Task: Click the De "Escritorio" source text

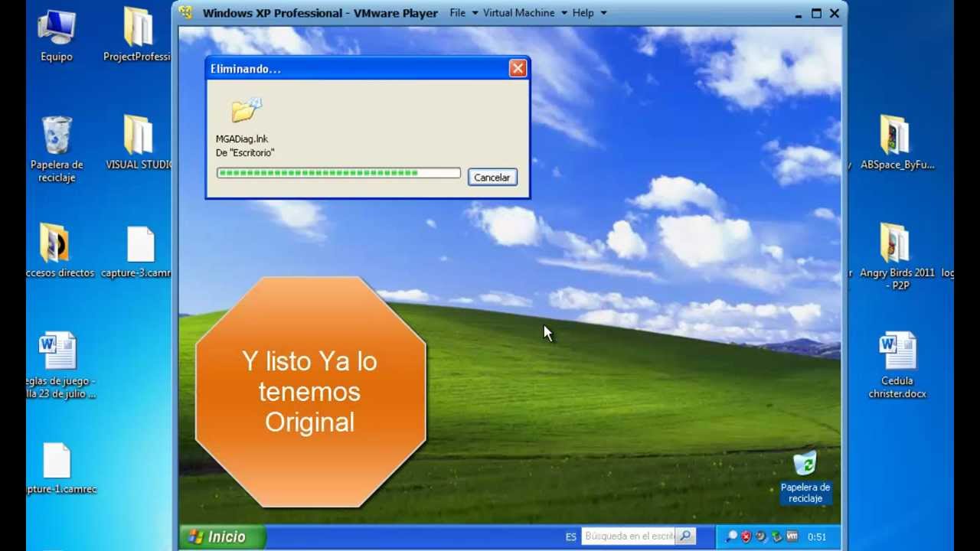Action: (x=245, y=153)
